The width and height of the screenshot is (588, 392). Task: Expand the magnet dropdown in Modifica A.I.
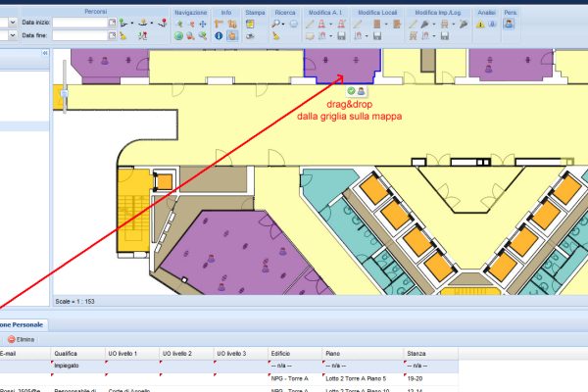pyautogui.click(x=331, y=36)
